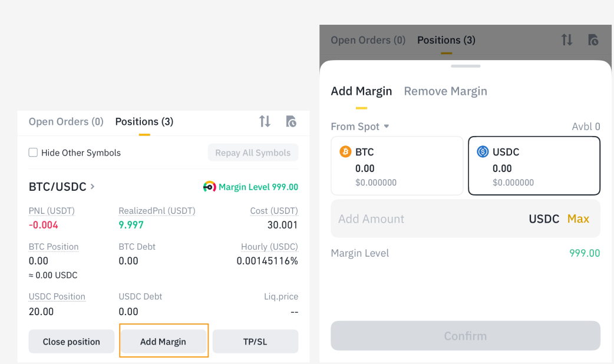The height and width of the screenshot is (364, 614).
Task: Open order history icon in right header
Action: pyautogui.click(x=593, y=40)
